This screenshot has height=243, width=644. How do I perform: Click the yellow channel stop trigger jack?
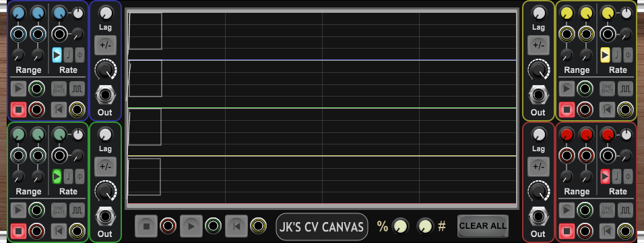[x=585, y=109]
